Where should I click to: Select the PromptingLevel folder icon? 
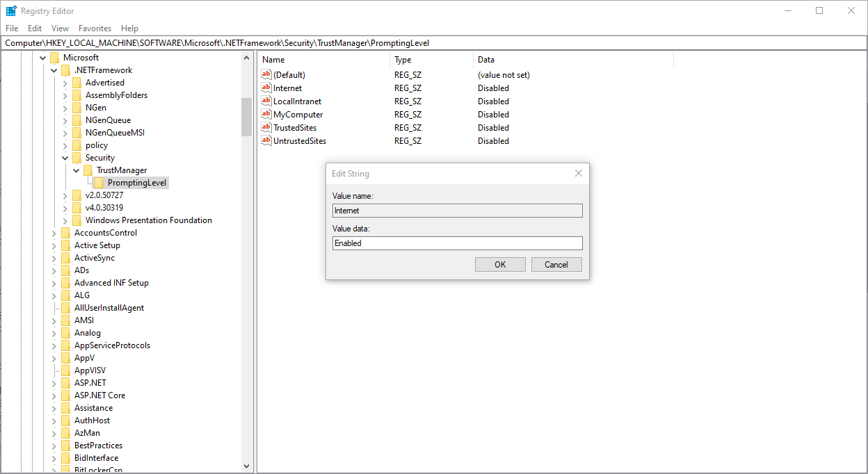[99, 183]
